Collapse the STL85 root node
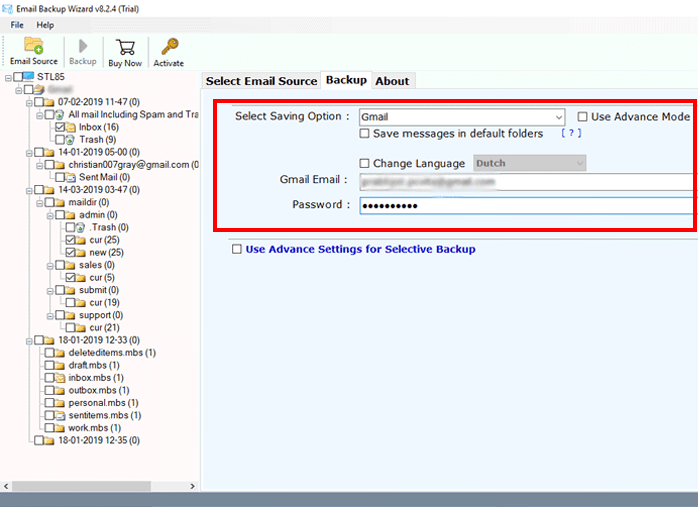 (x=8, y=78)
